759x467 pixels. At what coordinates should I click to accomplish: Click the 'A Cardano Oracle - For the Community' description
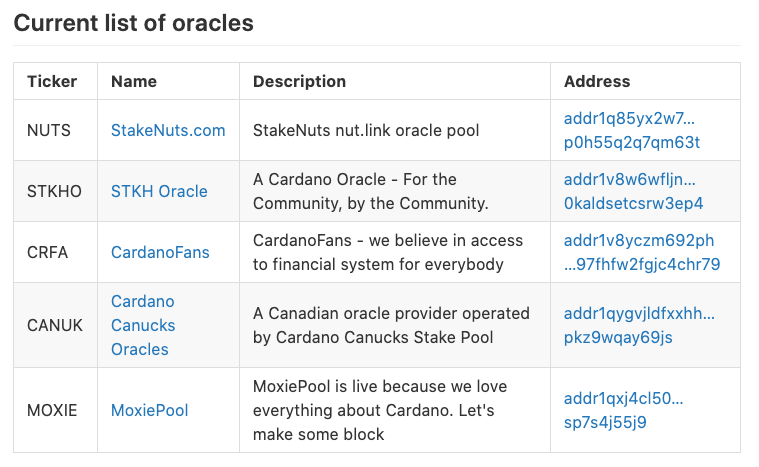point(371,191)
